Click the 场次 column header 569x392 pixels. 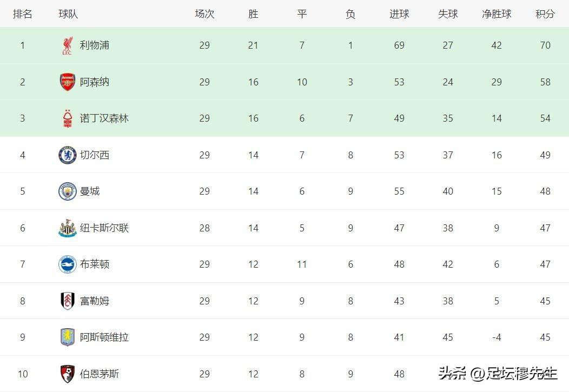click(x=204, y=14)
